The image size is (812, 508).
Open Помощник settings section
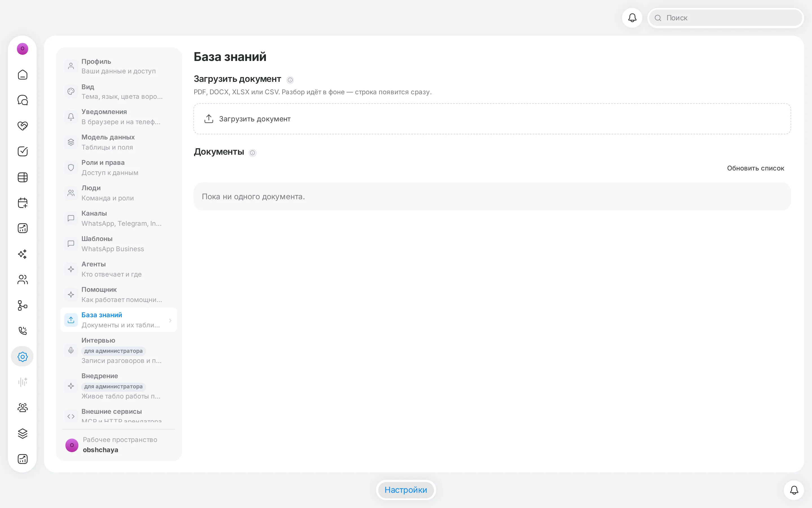[x=119, y=295]
